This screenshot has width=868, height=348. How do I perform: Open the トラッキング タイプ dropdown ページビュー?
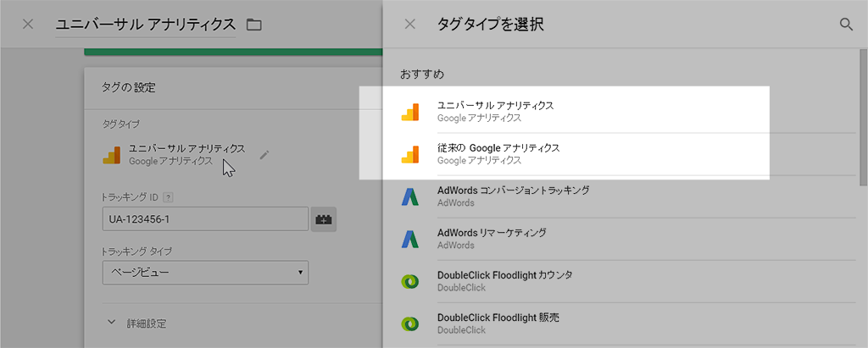[x=205, y=272]
